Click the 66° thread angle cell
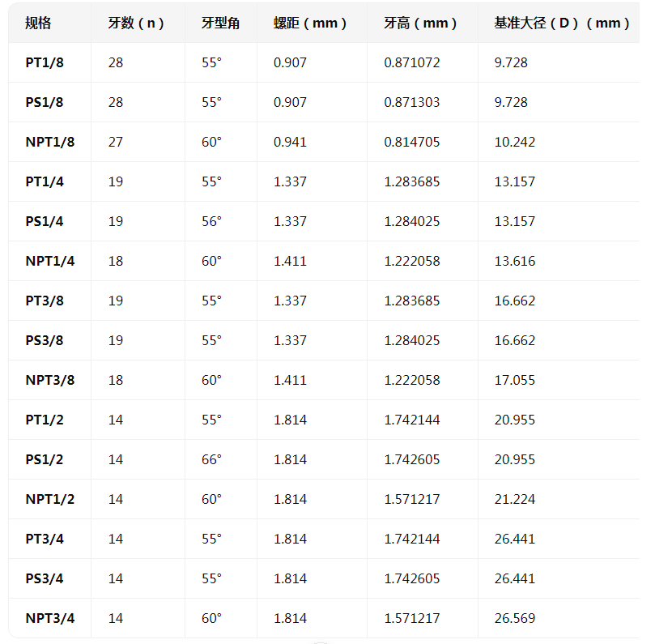The height and width of the screenshot is (644, 672). click(x=211, y=459)
